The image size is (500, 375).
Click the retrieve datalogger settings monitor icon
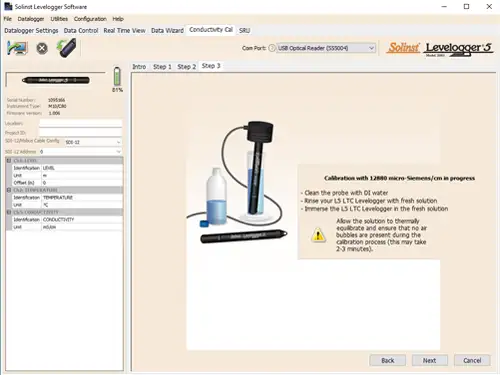17,49
